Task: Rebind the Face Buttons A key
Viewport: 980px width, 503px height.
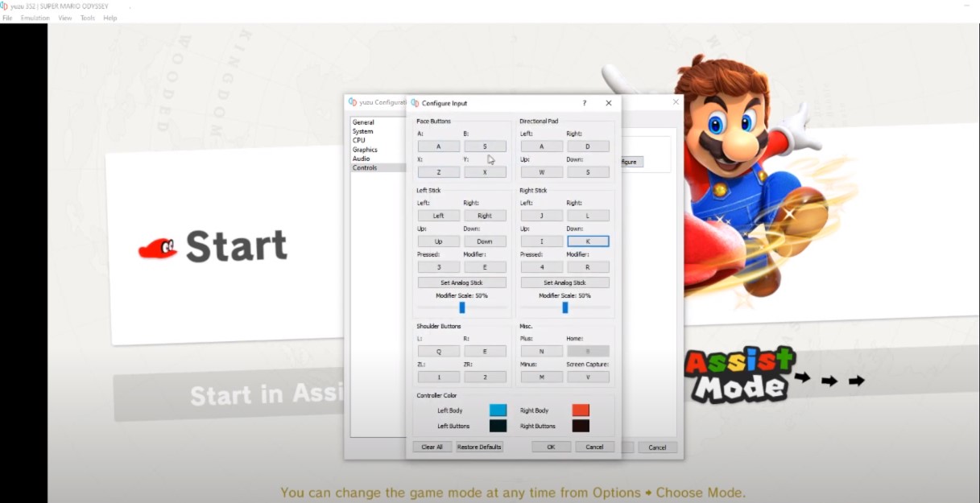Action: (x=439, y=146)
